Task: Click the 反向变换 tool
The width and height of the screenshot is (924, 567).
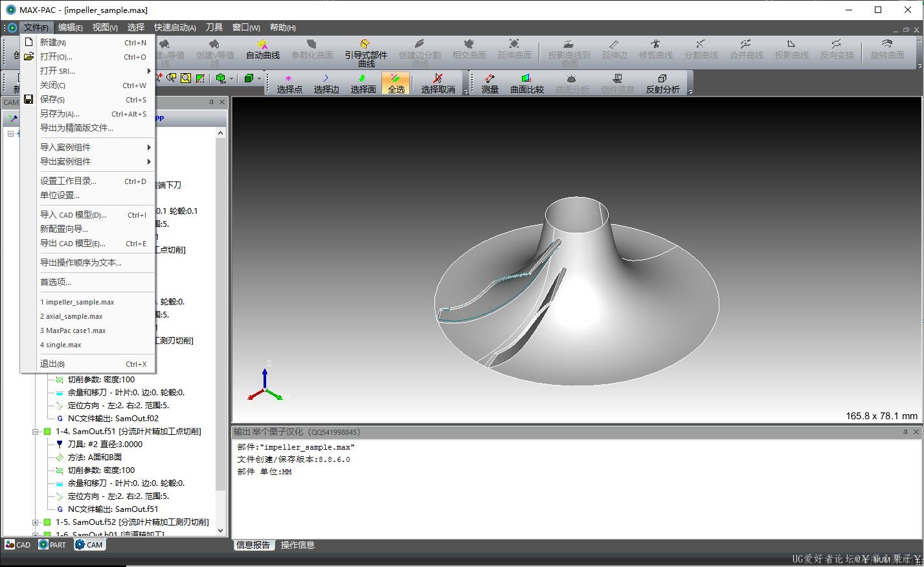Action: 837,49
